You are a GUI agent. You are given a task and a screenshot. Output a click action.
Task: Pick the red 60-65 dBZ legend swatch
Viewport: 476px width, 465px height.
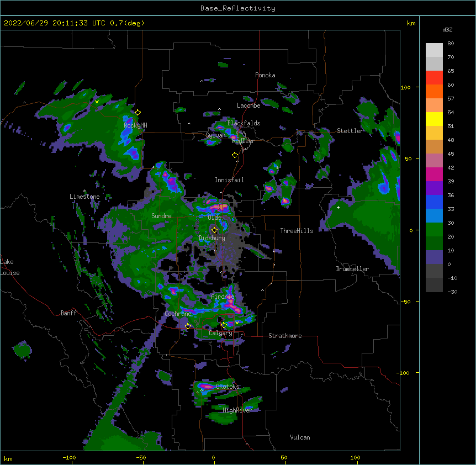pyautogui.click(x=434, y=78)
